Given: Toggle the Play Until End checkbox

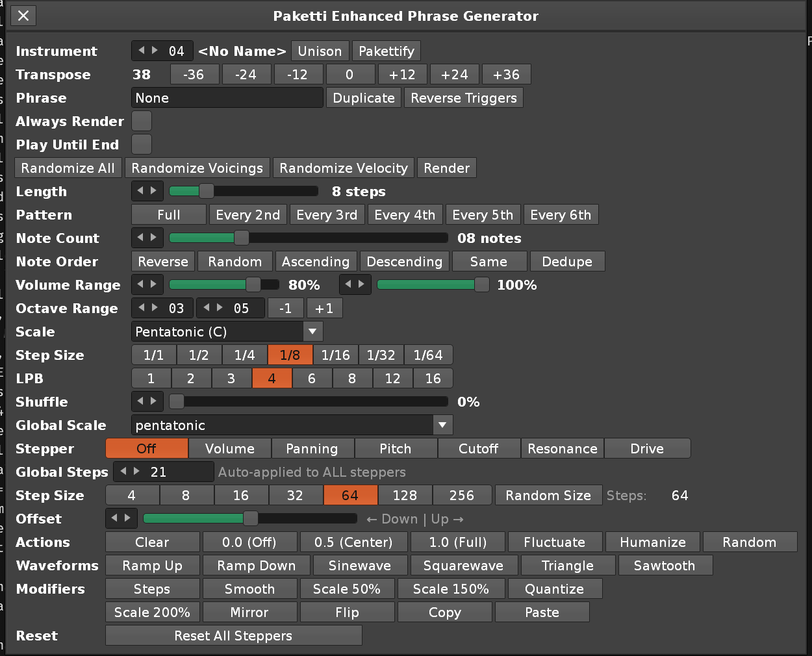Looking at the screenshot, I should point(142,144).
